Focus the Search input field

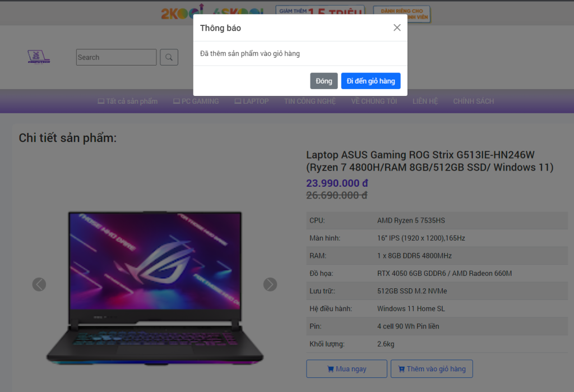point(117,57)
